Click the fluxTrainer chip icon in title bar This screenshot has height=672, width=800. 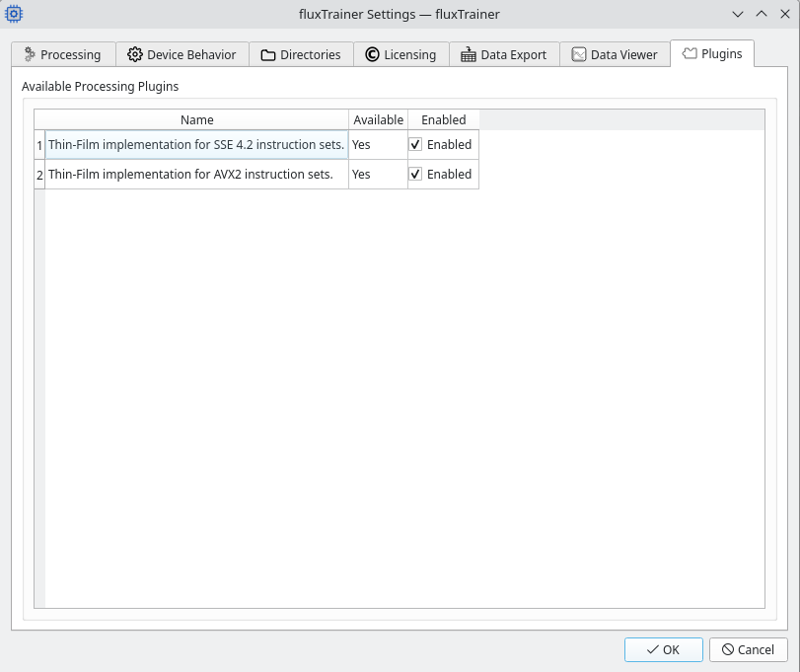coord(14,14)
